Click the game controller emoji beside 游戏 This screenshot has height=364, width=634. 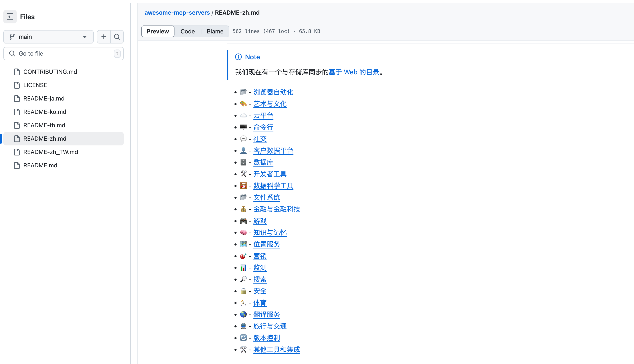coord(243,220)
